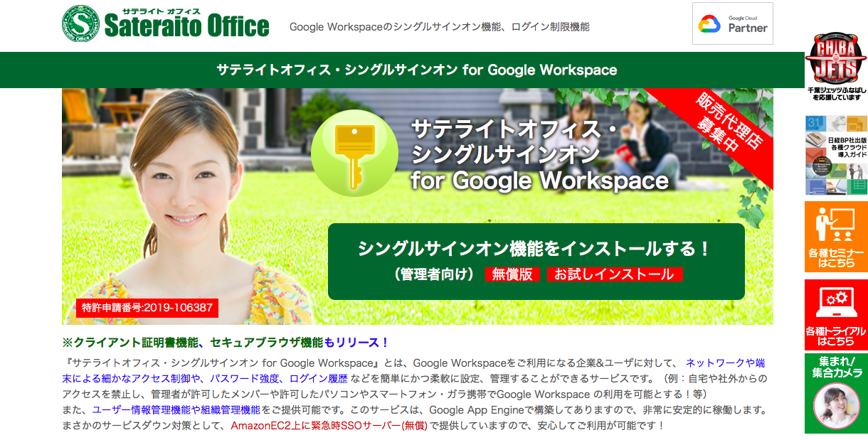Click the header tagline about シングルサインオン機能
868x440 pixels.
point(440,27)
